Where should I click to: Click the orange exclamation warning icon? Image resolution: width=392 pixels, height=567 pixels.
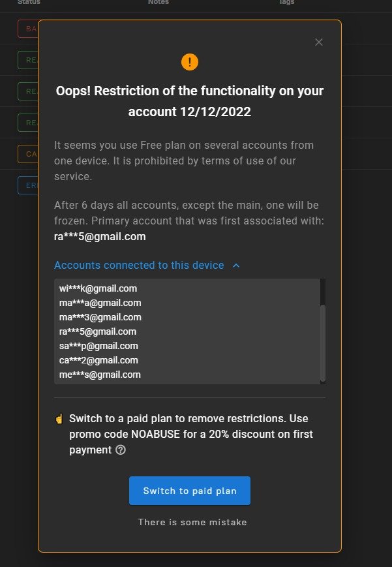[x=190, y=62]
